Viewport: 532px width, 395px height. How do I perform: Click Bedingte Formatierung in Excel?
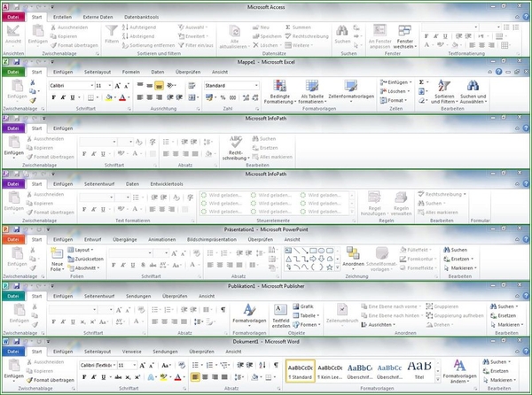(279, 92)
